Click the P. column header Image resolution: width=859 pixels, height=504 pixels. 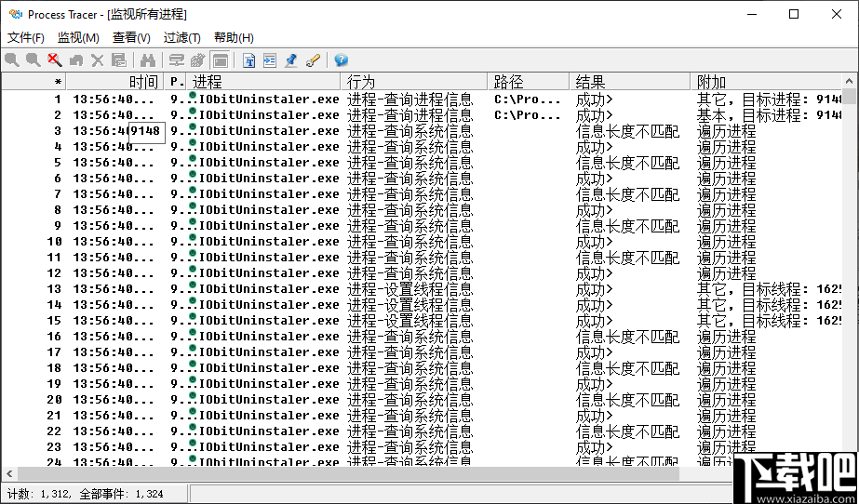[175, 82]
